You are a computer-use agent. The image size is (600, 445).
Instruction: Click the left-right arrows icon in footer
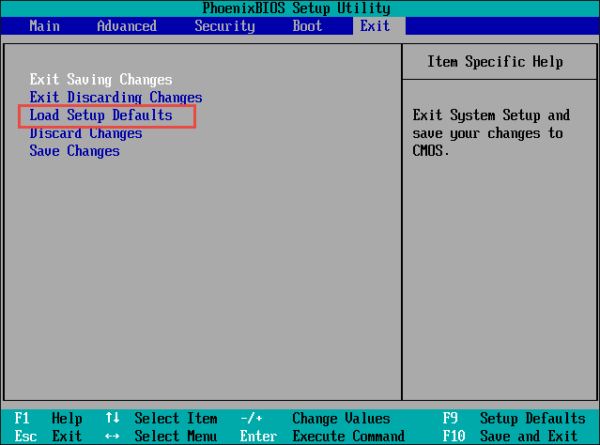(113, 436)
